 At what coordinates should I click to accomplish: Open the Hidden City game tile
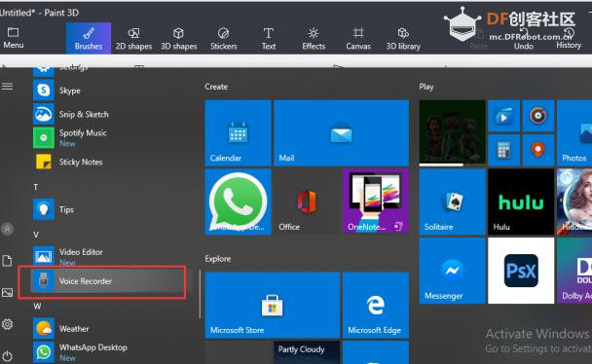[574, 201]
